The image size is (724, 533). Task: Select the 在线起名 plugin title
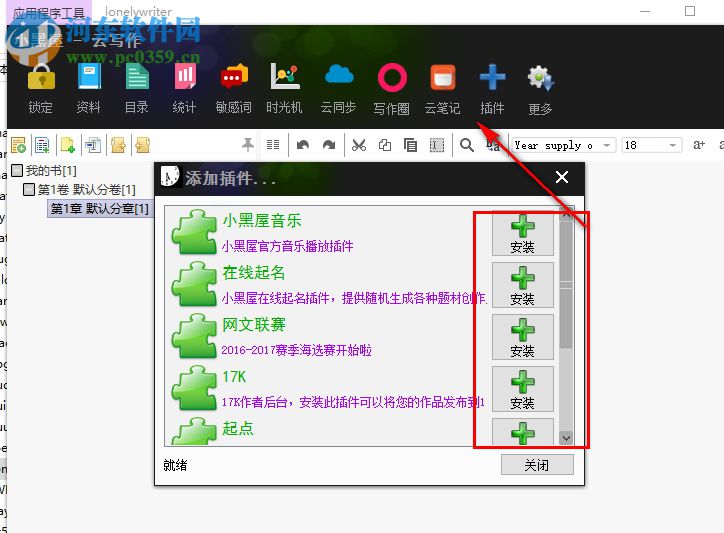click(253, 273)
